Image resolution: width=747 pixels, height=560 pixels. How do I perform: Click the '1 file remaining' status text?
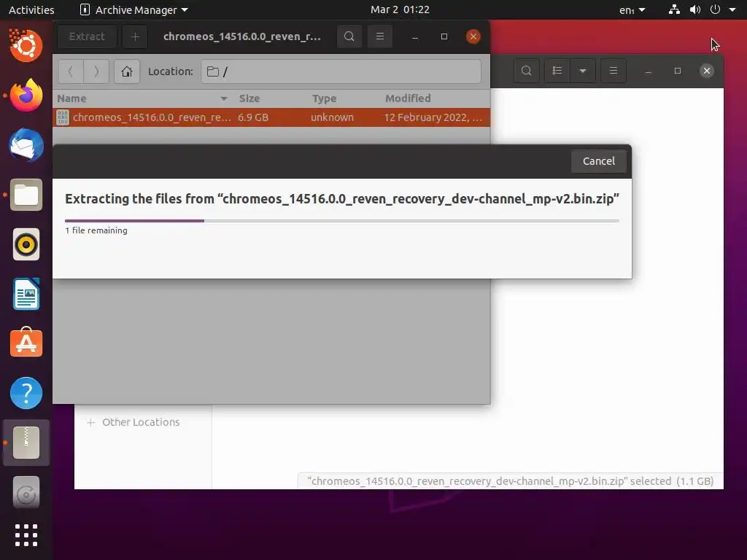click(x=96, y=230)
